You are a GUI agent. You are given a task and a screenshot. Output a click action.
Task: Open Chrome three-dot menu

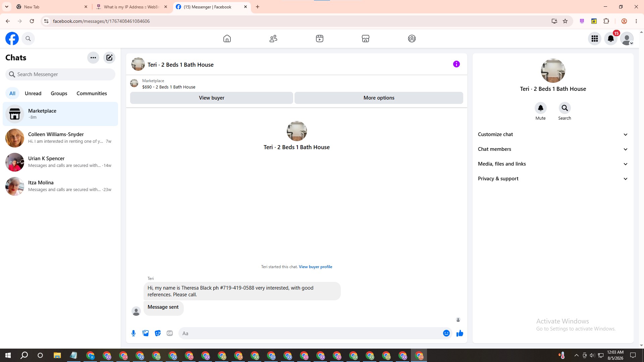pos(636,21)
